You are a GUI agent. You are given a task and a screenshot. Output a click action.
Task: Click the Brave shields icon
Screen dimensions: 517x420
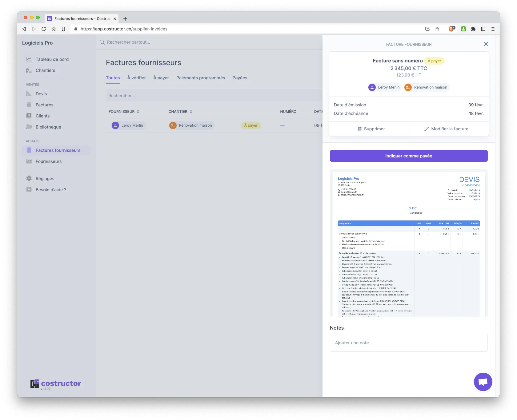pos(451,29)
